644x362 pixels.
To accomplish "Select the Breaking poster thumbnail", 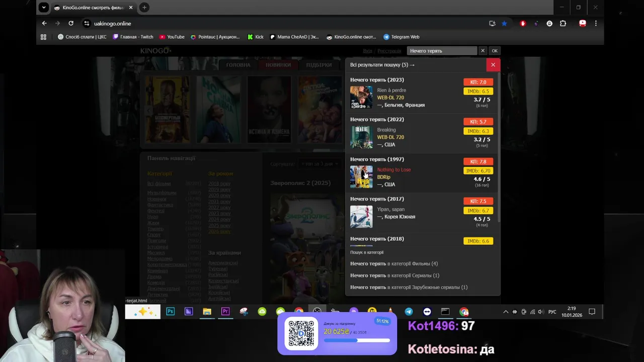I will pyautogui.click(x=361, y=137).
